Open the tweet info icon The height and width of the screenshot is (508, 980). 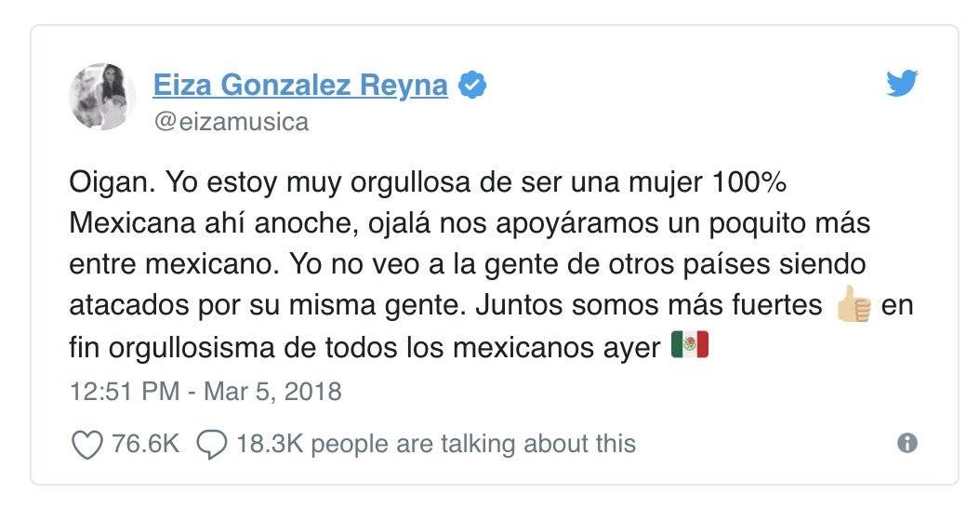coord(907,444)
